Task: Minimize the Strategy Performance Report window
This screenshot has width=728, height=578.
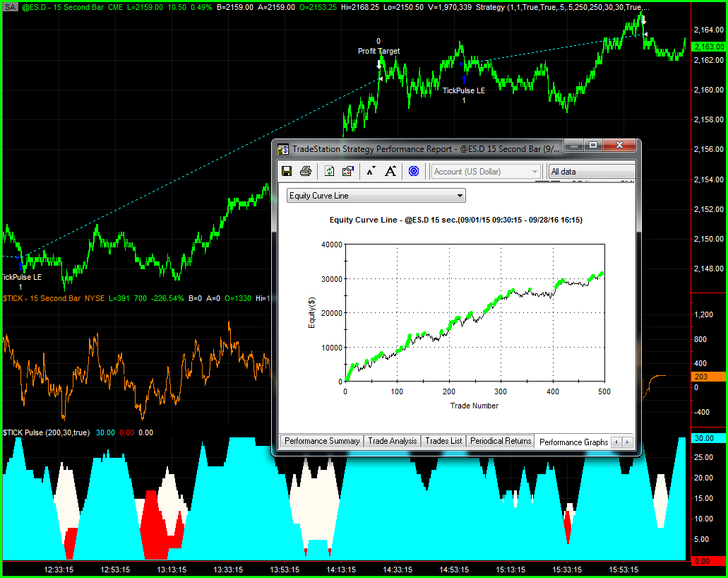Action: 574,146
